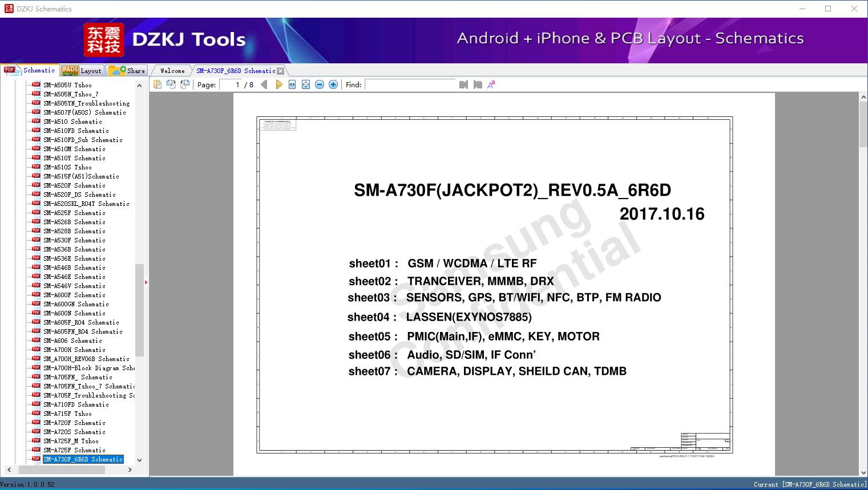Click the file list scroll-down arrow
This screenshot has width=868, height=490.
tap(139, 460)
